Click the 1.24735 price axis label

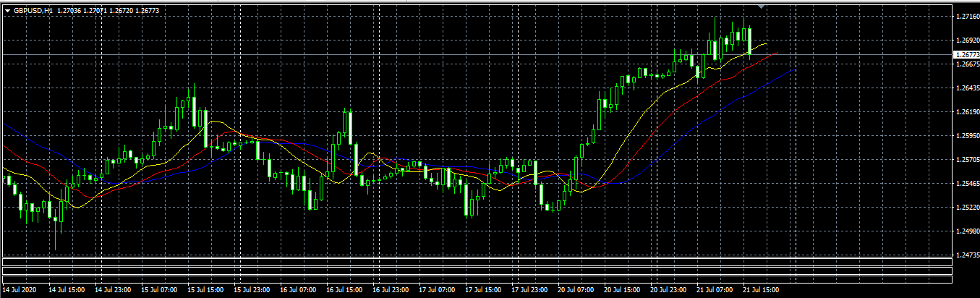pos(967,255)
